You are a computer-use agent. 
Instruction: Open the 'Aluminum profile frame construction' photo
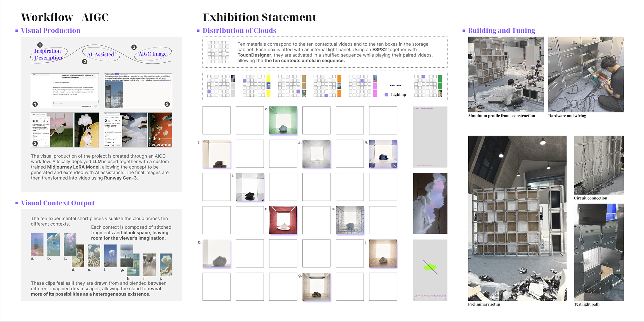pos(506,74)
